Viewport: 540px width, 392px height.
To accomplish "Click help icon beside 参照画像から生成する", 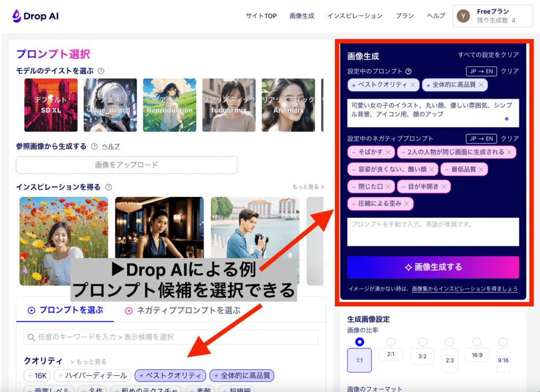I will pyautogui.click(x=94, y=146).
